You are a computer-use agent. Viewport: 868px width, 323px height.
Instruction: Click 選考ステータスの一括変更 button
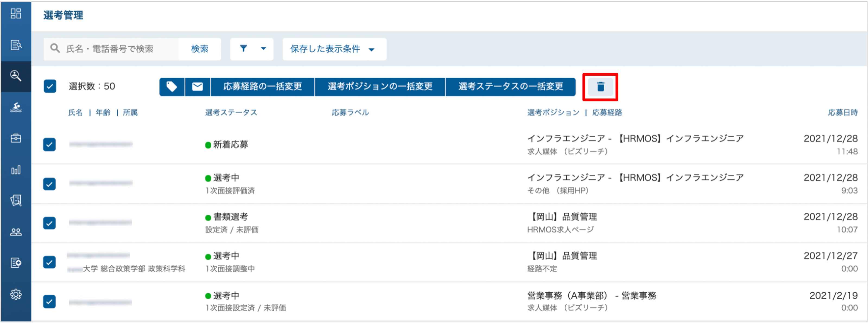click(510, 87)
